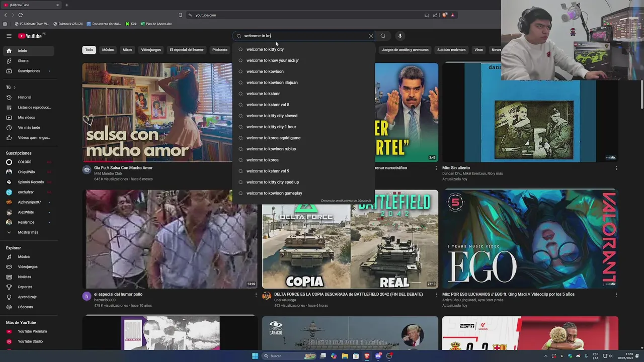Select Subidas recientes filter chip
The image size is (644, 362).
pos(451,50)
